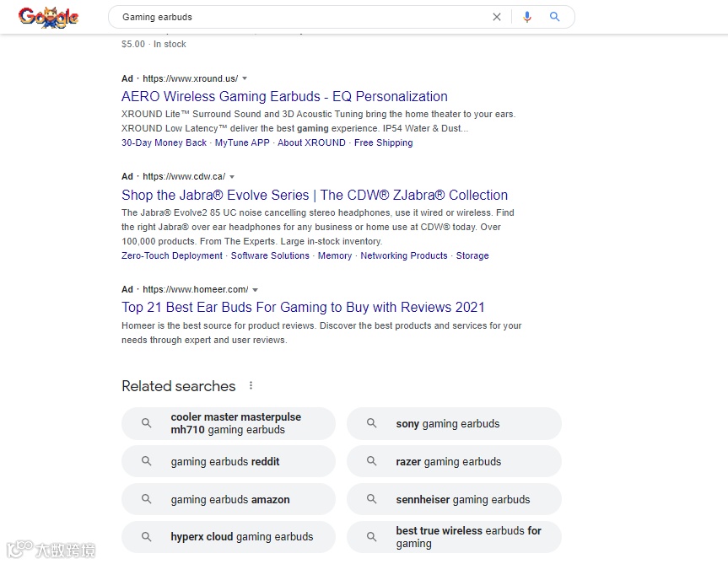Click the Google doodle logo
This screenshot has height=564, width=728.
point(48,17)
